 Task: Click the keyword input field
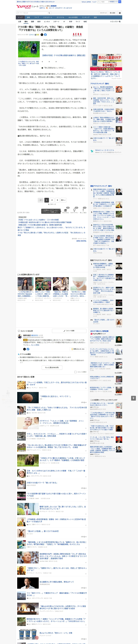32,13
